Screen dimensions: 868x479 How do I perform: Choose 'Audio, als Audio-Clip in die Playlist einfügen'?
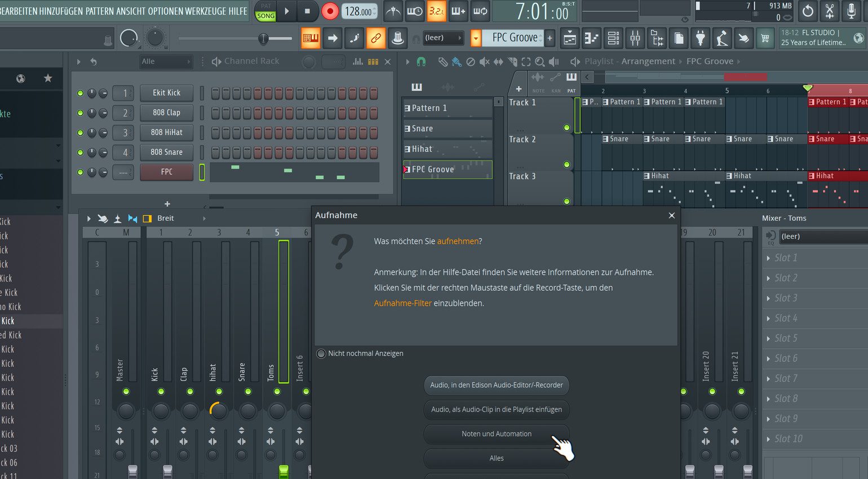point(497,410)
